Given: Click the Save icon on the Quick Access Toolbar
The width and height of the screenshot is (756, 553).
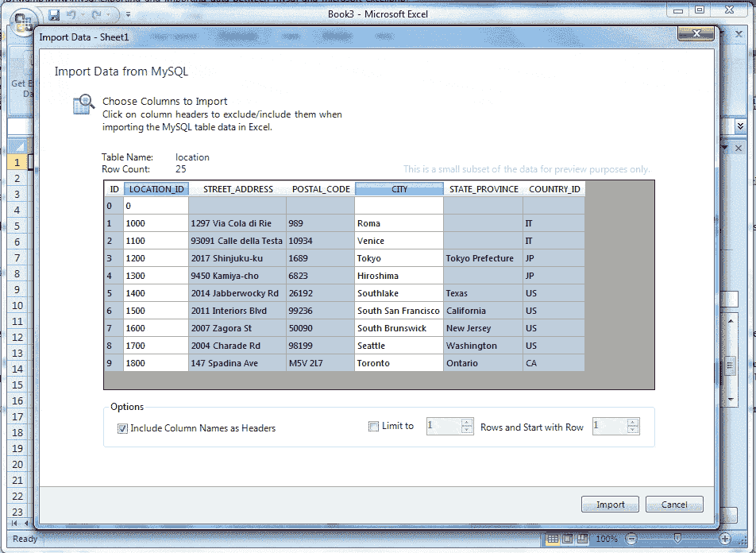Looking at the screenshot, I should pyautogui.click(x=54, y=14).
